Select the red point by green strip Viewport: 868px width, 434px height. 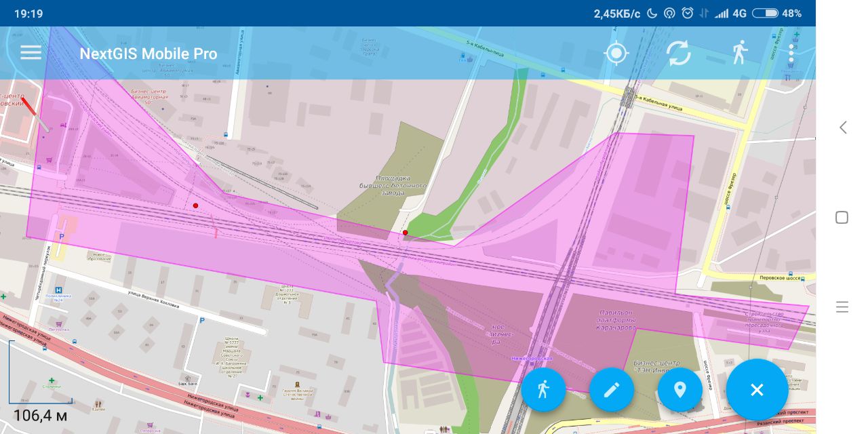pyautogui.click(x=406, y=233)
